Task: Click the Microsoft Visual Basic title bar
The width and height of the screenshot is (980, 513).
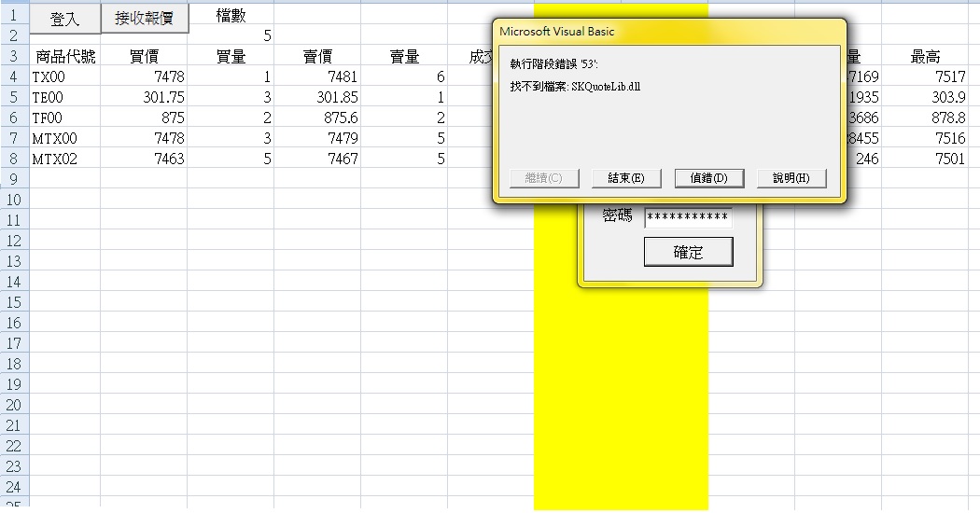Action: (x=669, y=31)
